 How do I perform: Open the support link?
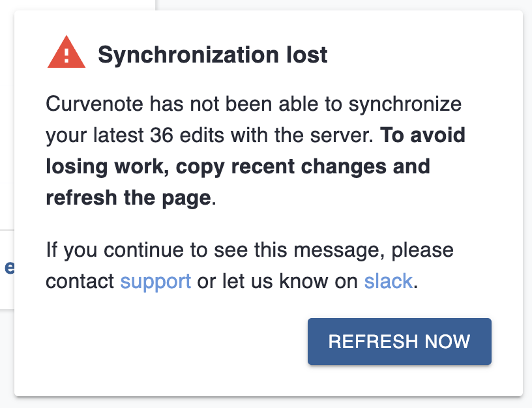156,281
